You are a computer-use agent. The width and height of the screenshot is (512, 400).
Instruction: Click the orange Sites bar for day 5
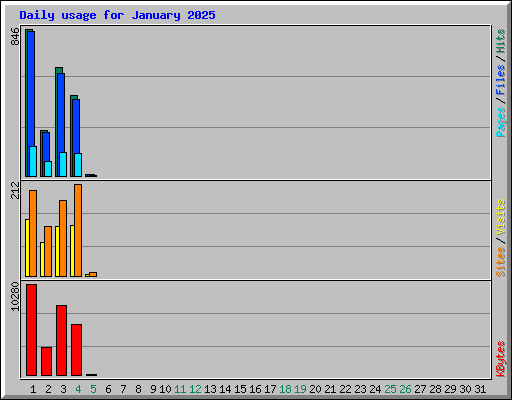point(93,274)
